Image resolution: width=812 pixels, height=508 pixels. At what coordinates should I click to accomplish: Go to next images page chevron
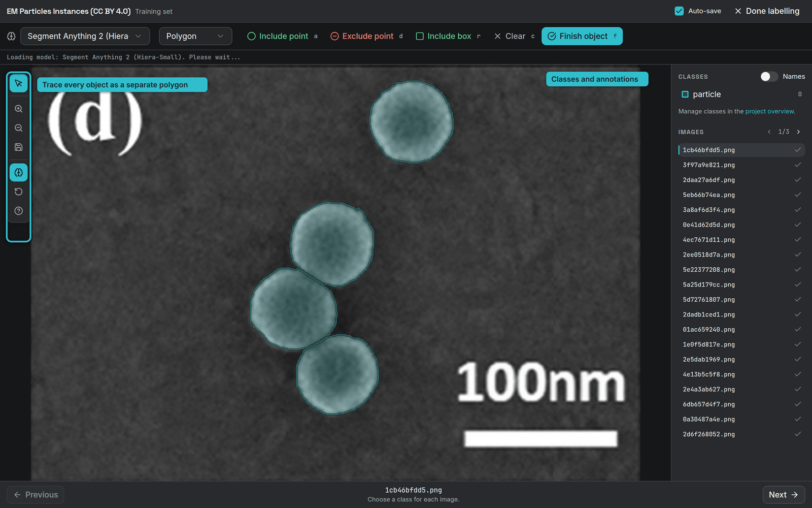tap(798, 132)
